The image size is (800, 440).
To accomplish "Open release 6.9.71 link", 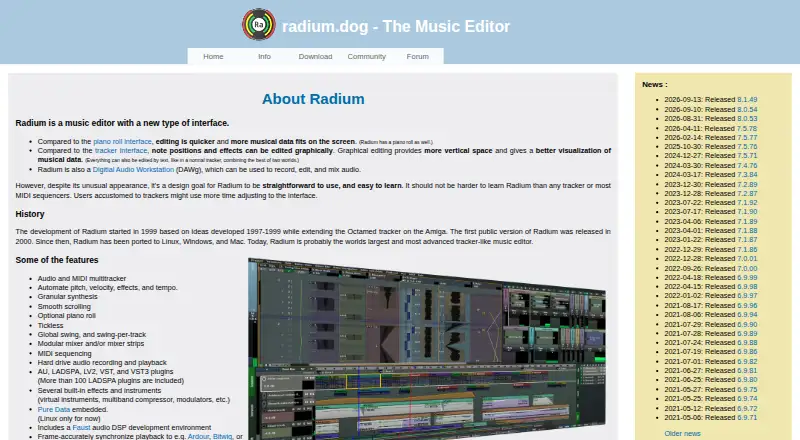I will point(747,418).
